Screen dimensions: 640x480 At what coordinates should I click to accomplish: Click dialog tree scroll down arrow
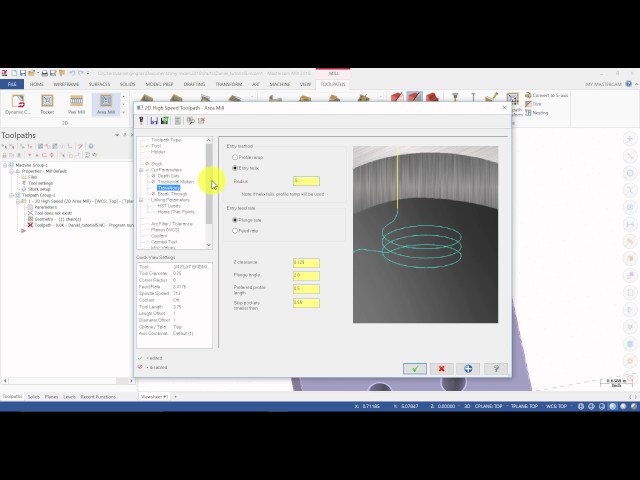(209, 245)
